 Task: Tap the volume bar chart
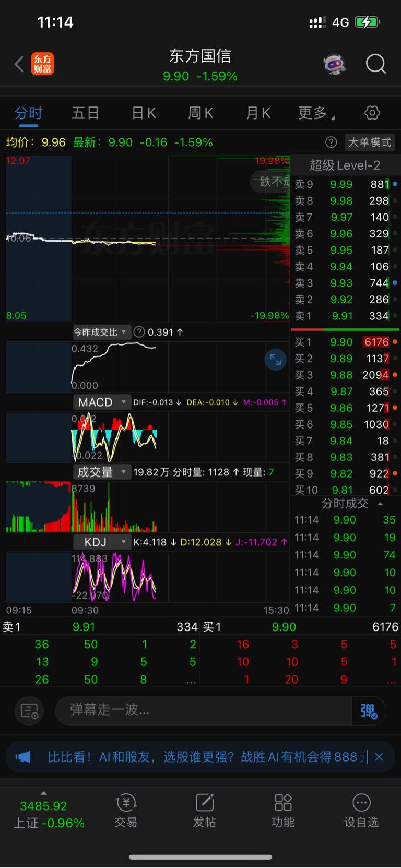pyautogui.click(x=148, y=507)
